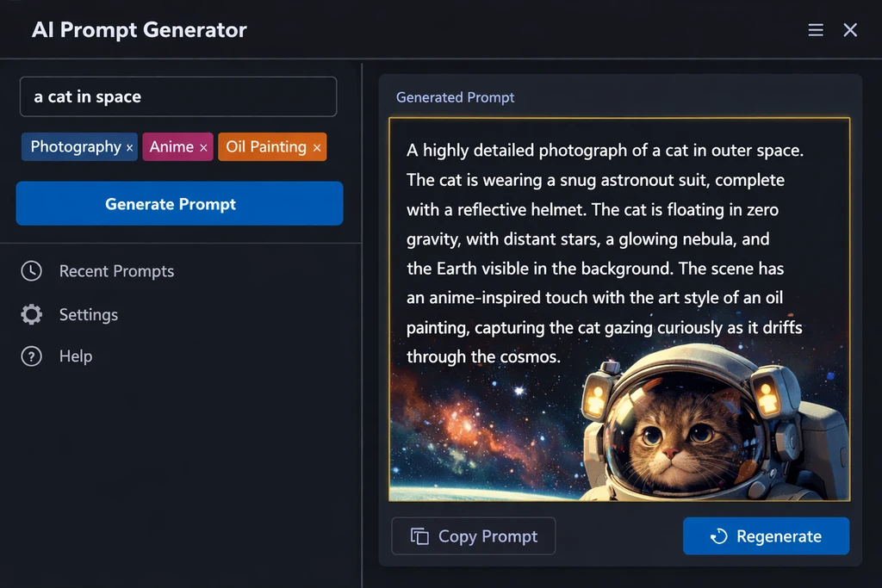Viewport: 882px width, 588px height.
Task: Remove the Oil Painting tag with its x
Action: tap(317, 148)
